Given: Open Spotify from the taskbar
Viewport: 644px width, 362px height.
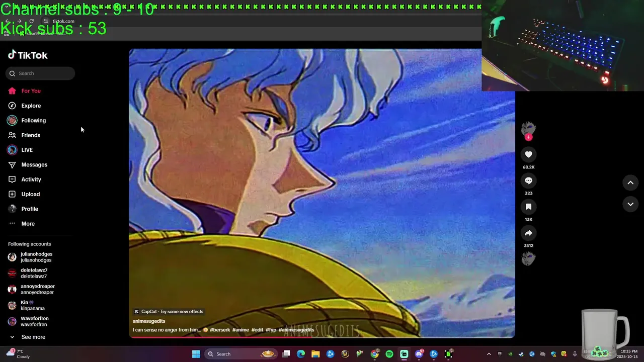Looking at the screenshot, I should (389, 354).
